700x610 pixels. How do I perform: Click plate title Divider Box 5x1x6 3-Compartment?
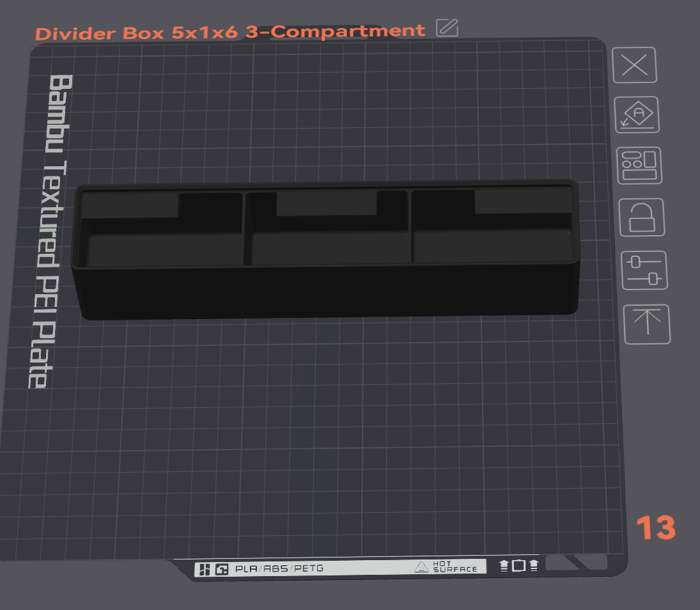(x=230, y=32)
